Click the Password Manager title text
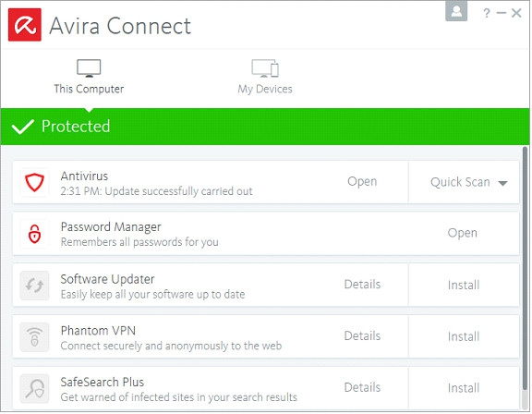Screen dimensions: 532x414 (x=111, y=227)
